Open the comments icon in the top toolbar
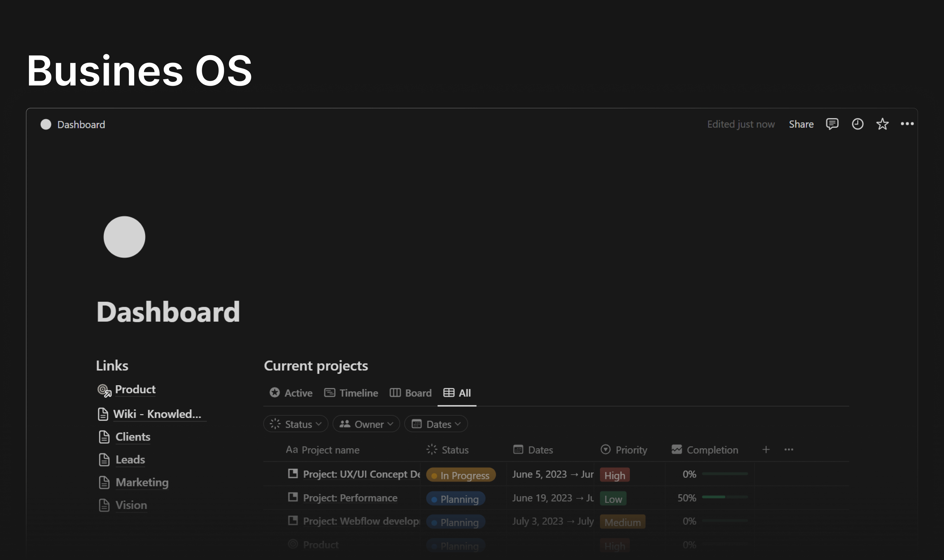The width and height of the screenshot is (944, 560). [832, 124]
